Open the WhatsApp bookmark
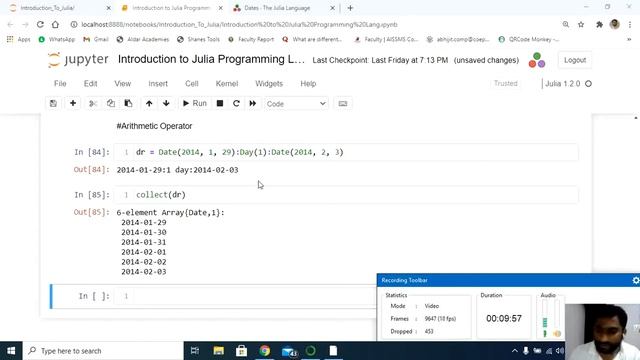This screenshot has width=640, height=360. 57,39
